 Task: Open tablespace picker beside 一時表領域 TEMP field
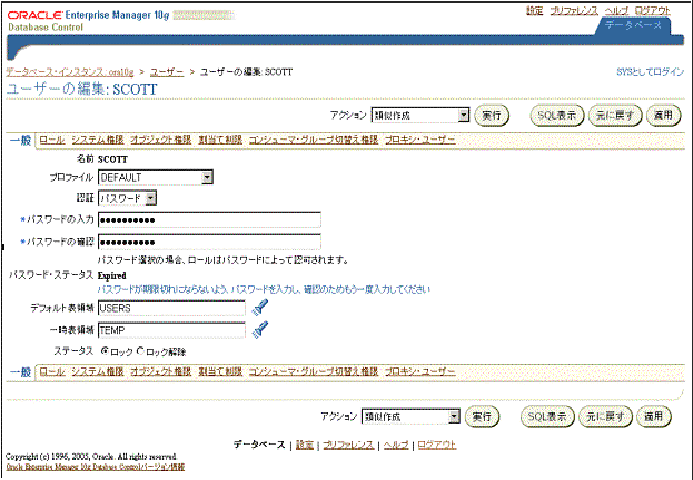[x=260, y=329]
